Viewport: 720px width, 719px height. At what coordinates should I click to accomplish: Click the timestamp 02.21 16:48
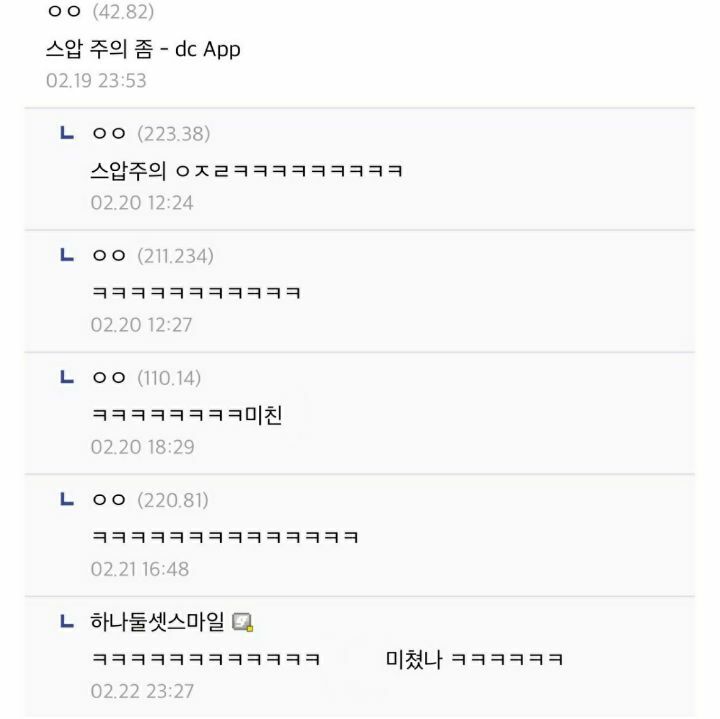(x=140, y=569)
